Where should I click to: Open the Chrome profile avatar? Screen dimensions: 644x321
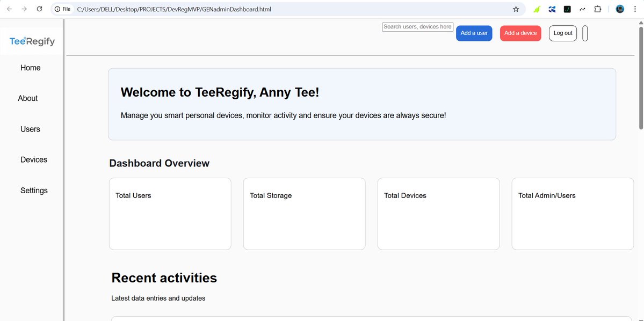click(620, 9)
